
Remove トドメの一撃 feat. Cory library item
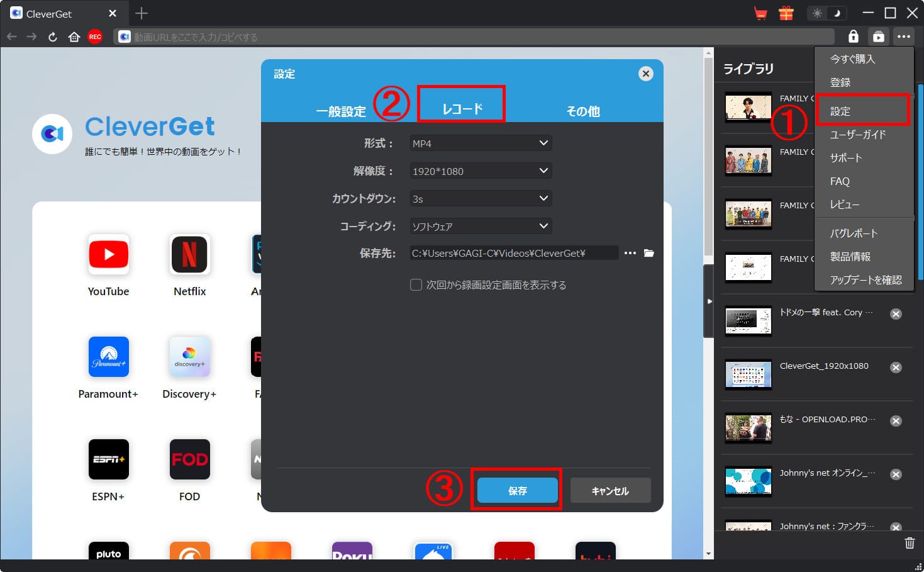(896, 314)
